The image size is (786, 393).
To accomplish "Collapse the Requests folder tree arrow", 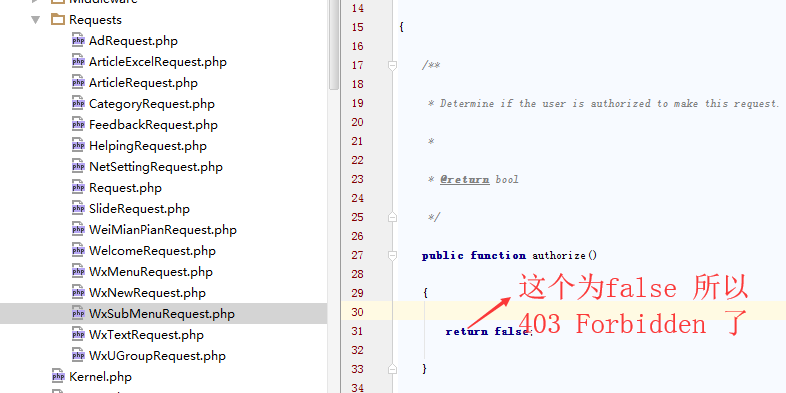I will (x=36, y=20).
